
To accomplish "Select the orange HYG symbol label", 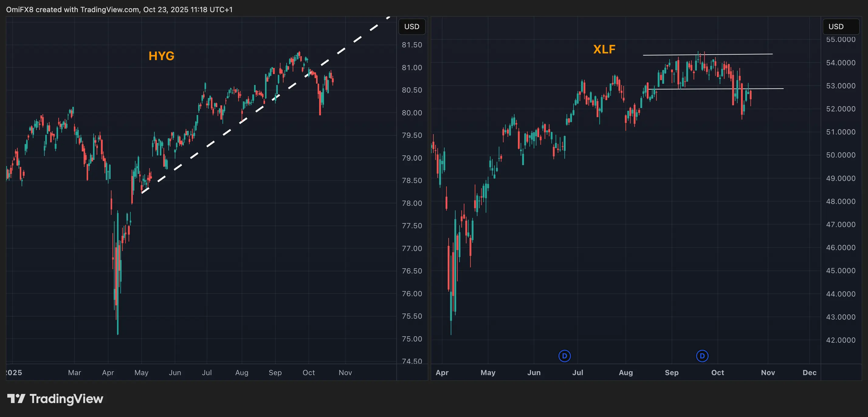I will pyautogui.click(x=161, y=56).
